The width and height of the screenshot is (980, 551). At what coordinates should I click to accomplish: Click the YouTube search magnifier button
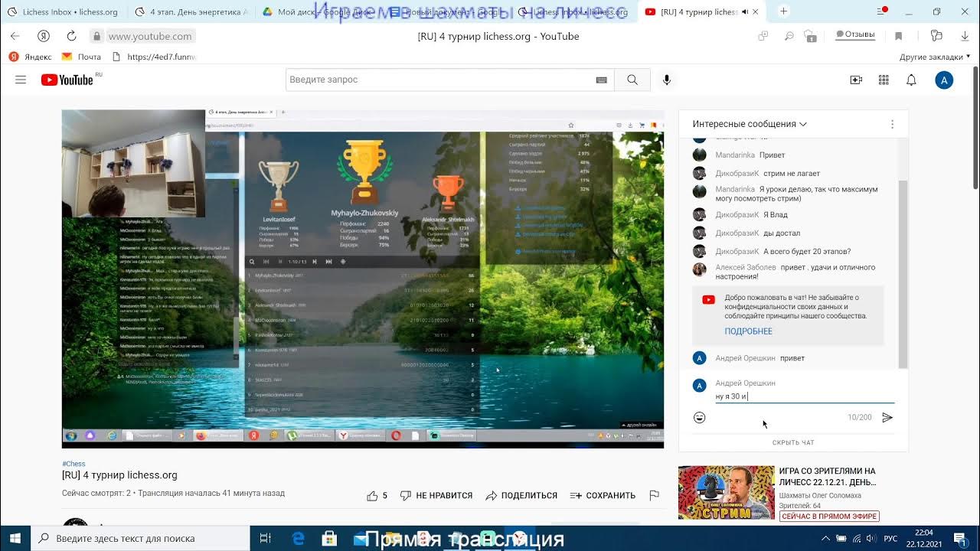[632, 80]
